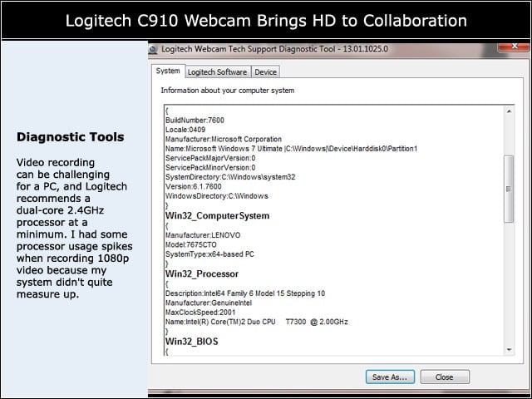
Task: Select the Manufacturer:Microsoft Corporation line
Action: [x=224, y=139]
